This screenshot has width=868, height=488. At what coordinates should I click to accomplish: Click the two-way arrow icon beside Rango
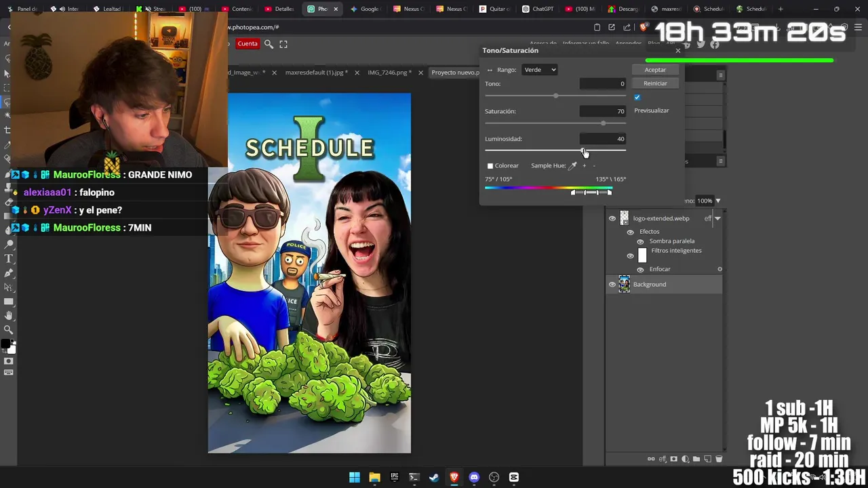490,70
